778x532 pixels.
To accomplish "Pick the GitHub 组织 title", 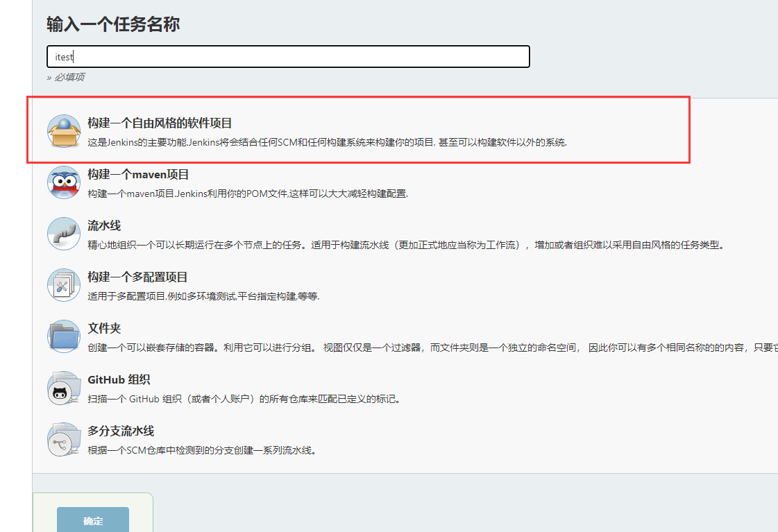I will click(x=119, y=380).
